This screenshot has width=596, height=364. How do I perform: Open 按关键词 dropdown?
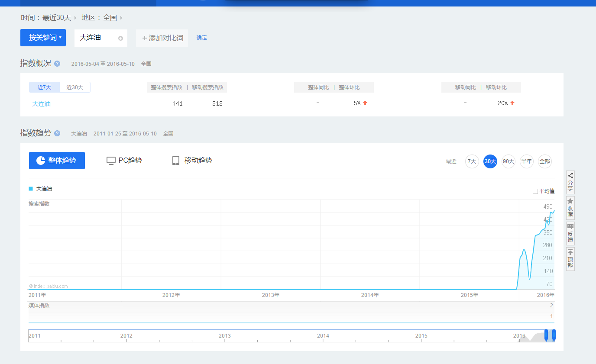(x=43, y=38)
